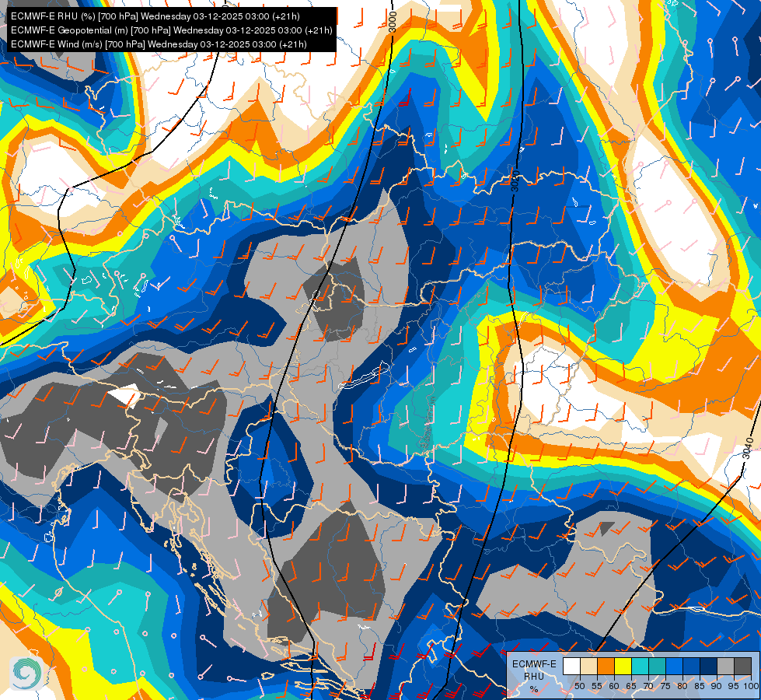The height and width of the screenshot is (700, 761).
Task: Pick the yellow 60-65% legend swatch
Action: pyautogui.click(x=623, y=666)
